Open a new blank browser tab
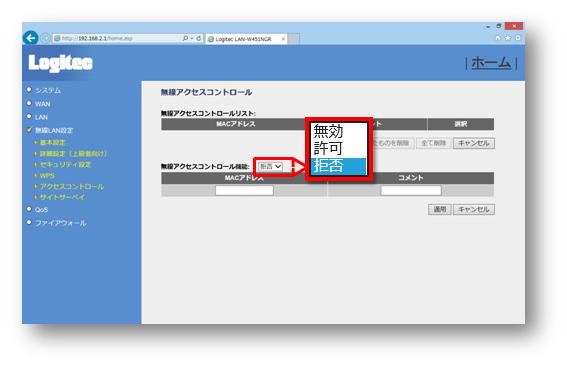567x366 pixels. tap(294, 39)
